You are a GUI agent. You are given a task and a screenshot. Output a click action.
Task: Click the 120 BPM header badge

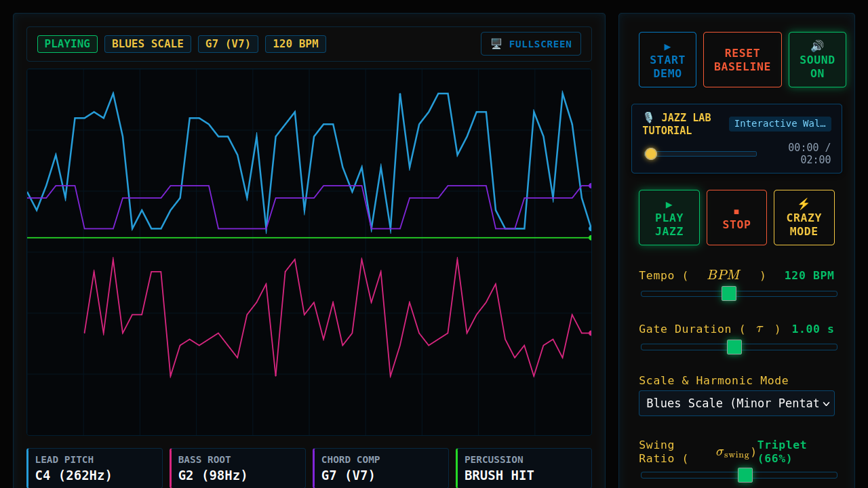pyautogui.click(x=296, y=44)
